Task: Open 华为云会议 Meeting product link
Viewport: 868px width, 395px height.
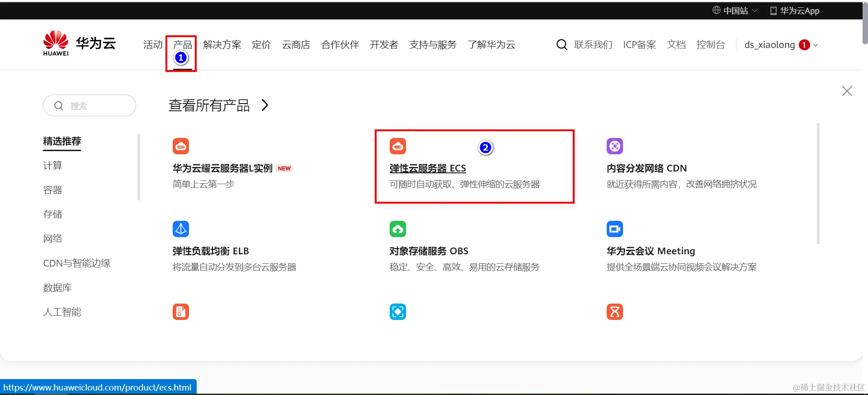Action: (651, 251)
